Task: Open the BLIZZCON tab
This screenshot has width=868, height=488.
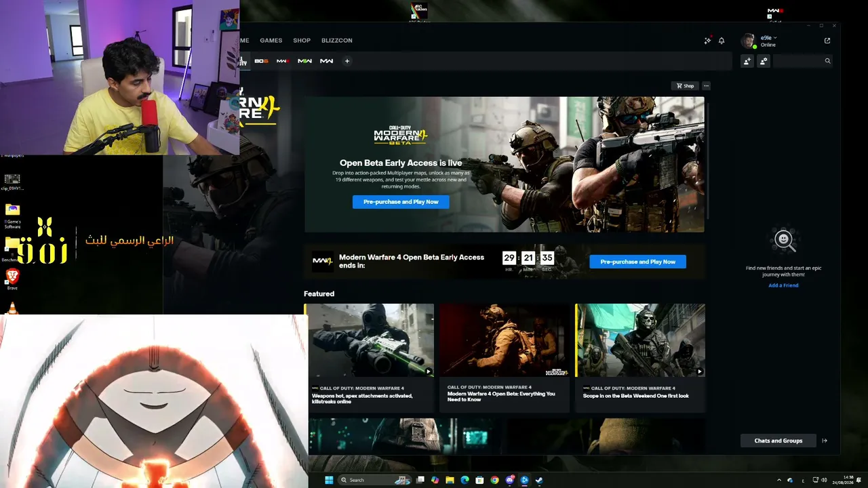Action: 337,41
